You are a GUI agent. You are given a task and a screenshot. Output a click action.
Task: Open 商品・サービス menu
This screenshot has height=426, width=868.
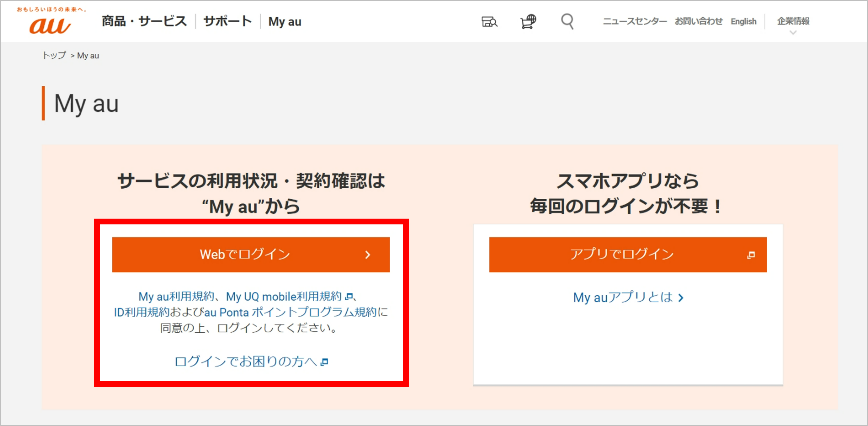click(x=144, y=22)
